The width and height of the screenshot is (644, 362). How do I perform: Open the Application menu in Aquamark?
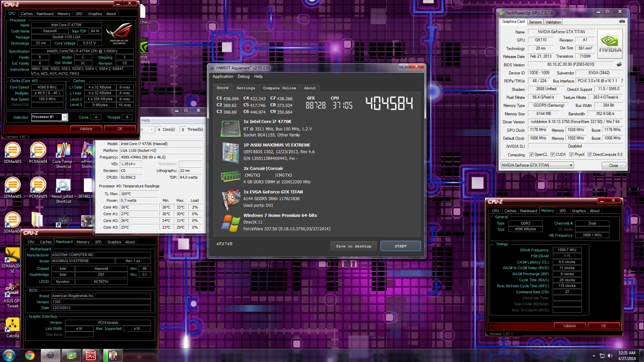coord(222,76)
